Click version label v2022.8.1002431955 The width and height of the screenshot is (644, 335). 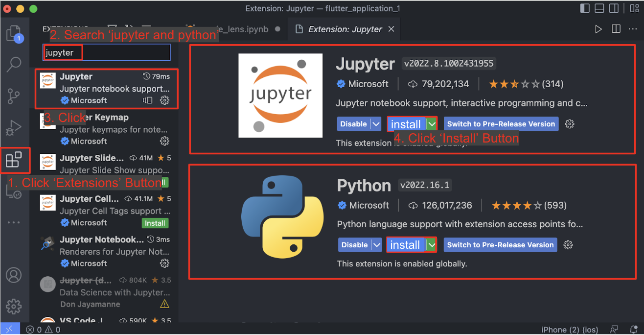(x=449, y=63)
